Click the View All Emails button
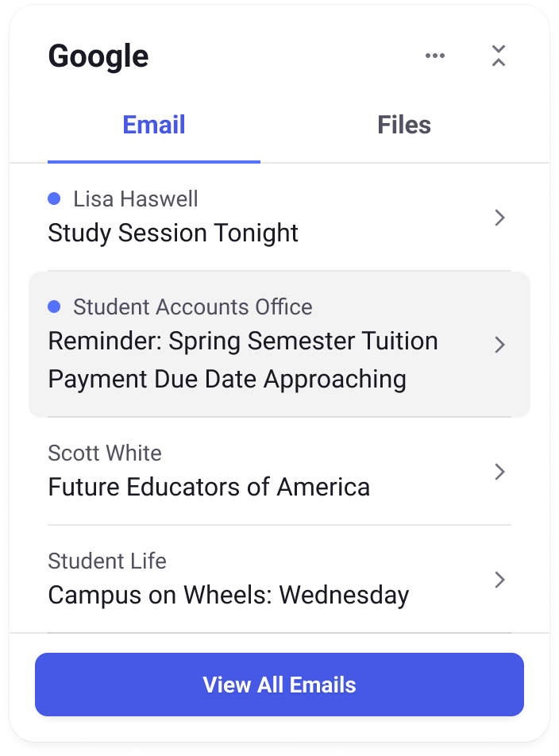Image resolution: width=559 pixels, height=756 pixels. [279, 685]
